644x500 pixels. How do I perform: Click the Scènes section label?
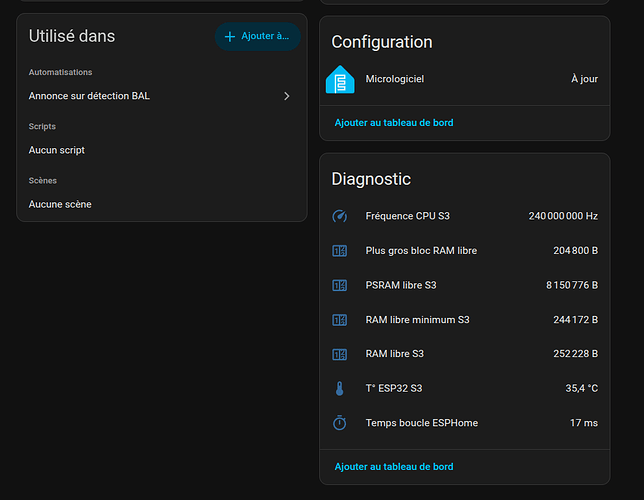tap(43, 181)
